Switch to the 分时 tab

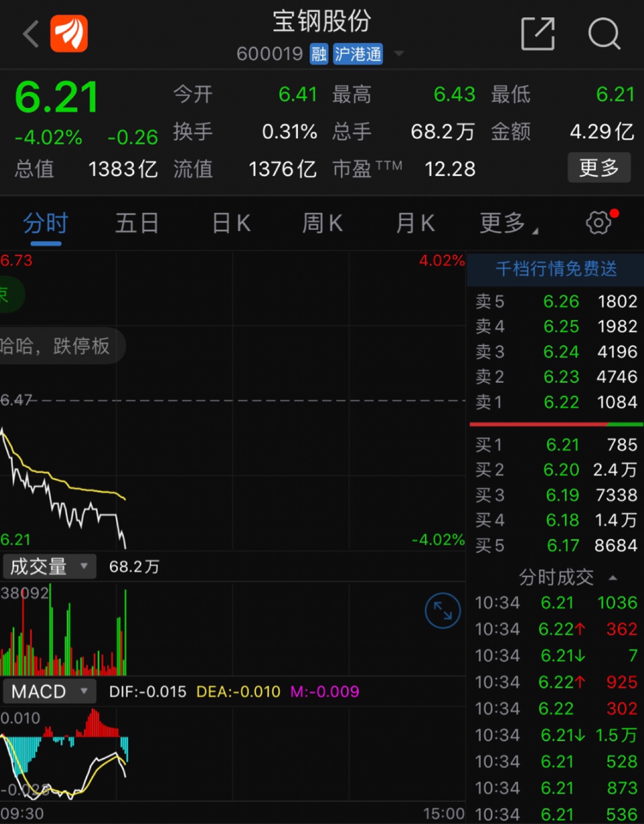click(x=46, y=223)
